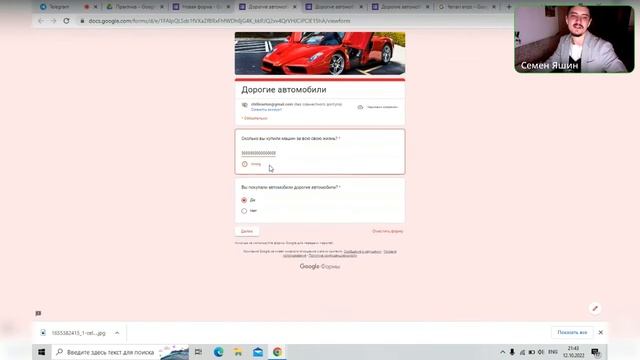Click Очистить форму link
Image resolution: width=640 pixels, height=360 pixels.
coord(387,231)
